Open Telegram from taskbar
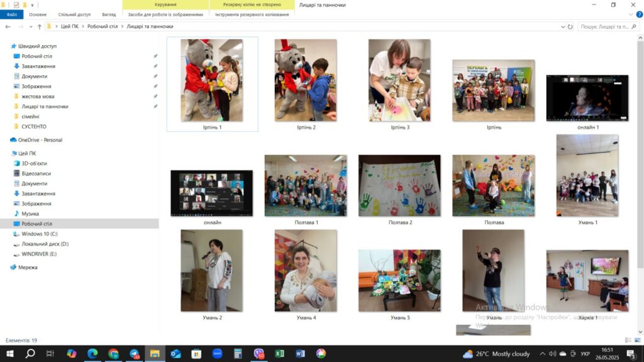644x362 pixels. pyautogui.click(x=135, y=354)
